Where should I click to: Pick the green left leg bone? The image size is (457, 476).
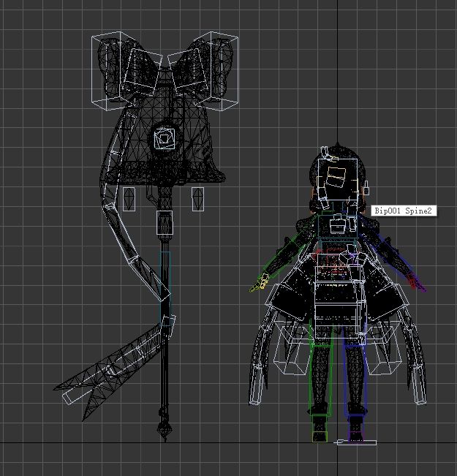[x=321, y=379]
